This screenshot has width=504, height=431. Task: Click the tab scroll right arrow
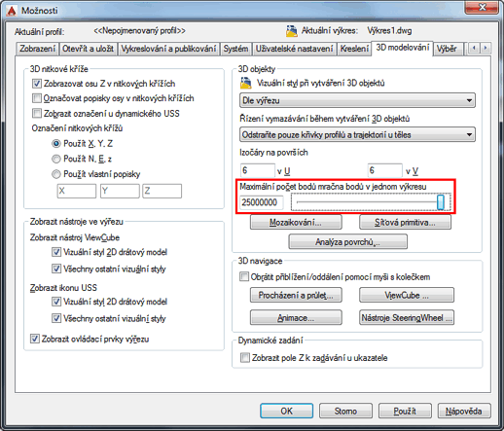click(486, 49)
